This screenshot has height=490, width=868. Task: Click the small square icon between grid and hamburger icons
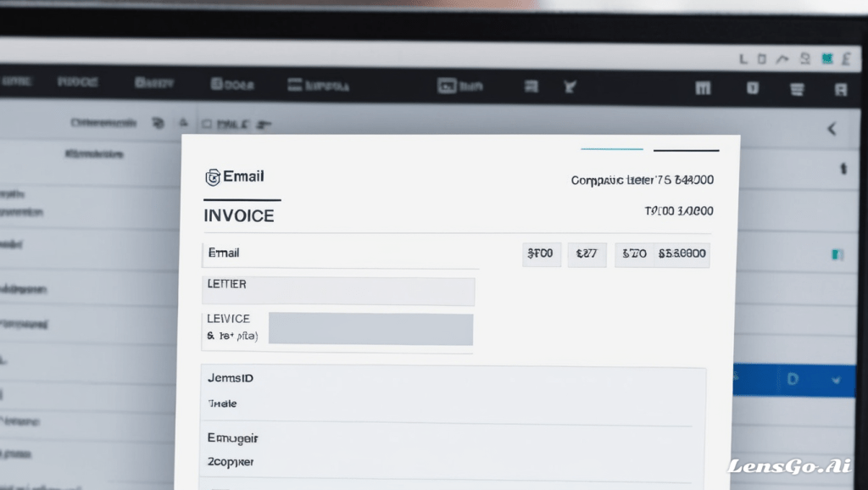[751, 87]
